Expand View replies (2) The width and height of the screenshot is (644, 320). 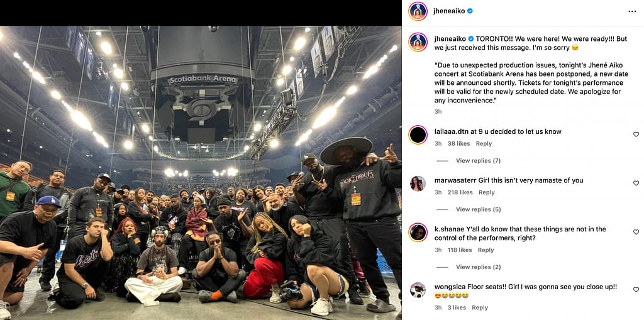[x=478, y=267]
